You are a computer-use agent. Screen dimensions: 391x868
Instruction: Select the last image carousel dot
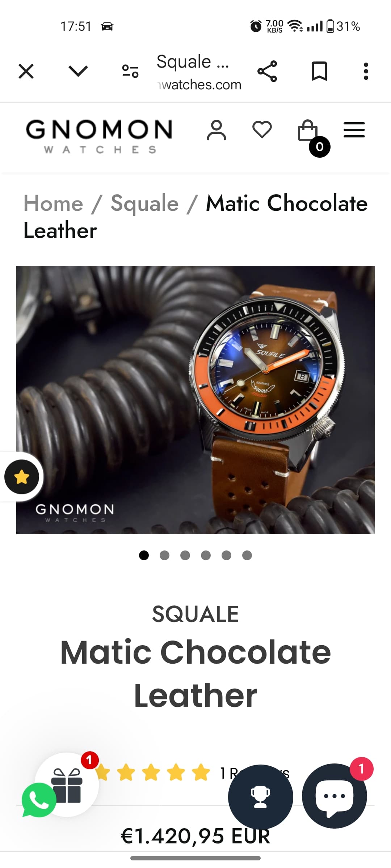tap(247, 555)
